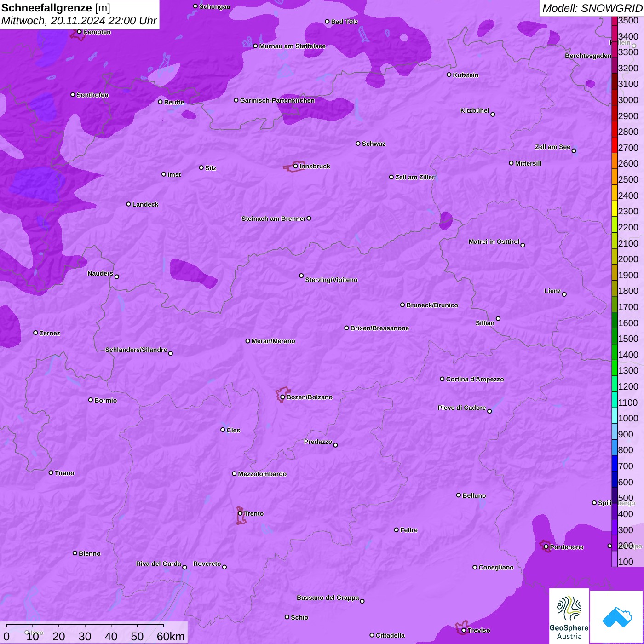
Task: Click the Lienz location dot
Action: coord(564,294)
